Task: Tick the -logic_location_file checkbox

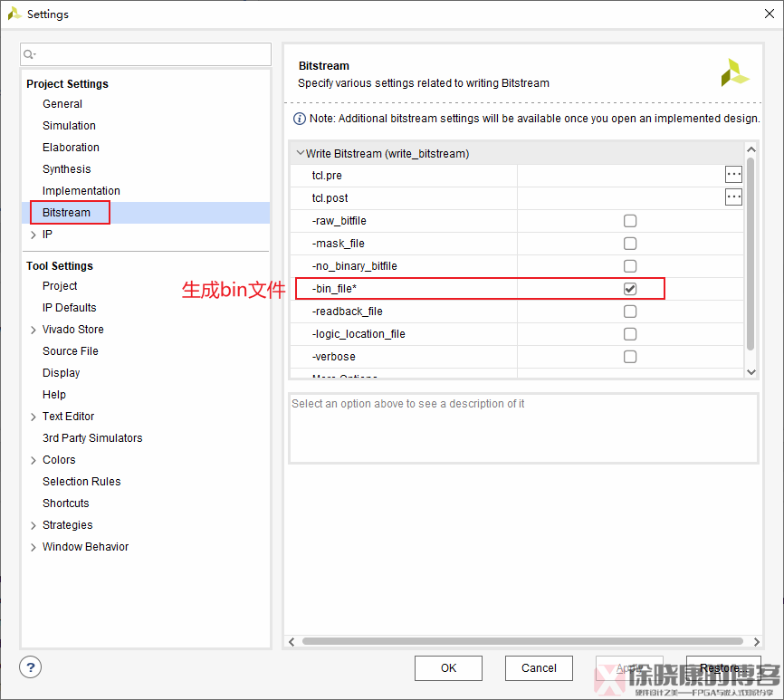Action: click(x=630, y=334)
